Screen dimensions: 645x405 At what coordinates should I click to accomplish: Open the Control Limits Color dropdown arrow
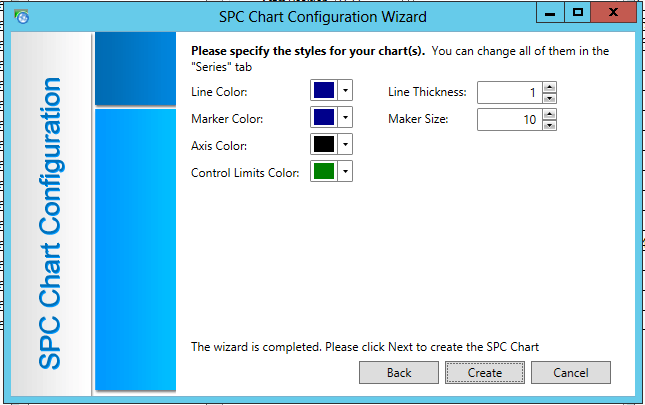pyautogui.click(x=345, y=171)
